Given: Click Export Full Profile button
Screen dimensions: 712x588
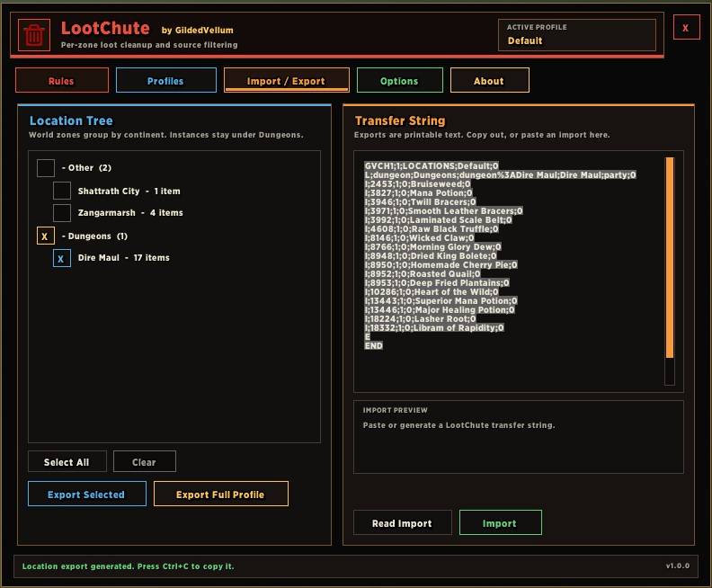Looking at the screenshot, I should pyautogui.click(x=220, y=494).
